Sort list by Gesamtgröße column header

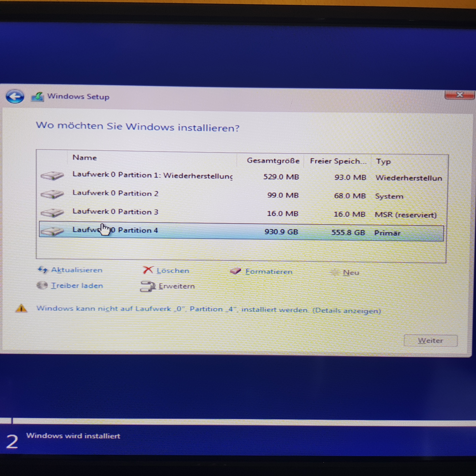(x=273, y=161)
